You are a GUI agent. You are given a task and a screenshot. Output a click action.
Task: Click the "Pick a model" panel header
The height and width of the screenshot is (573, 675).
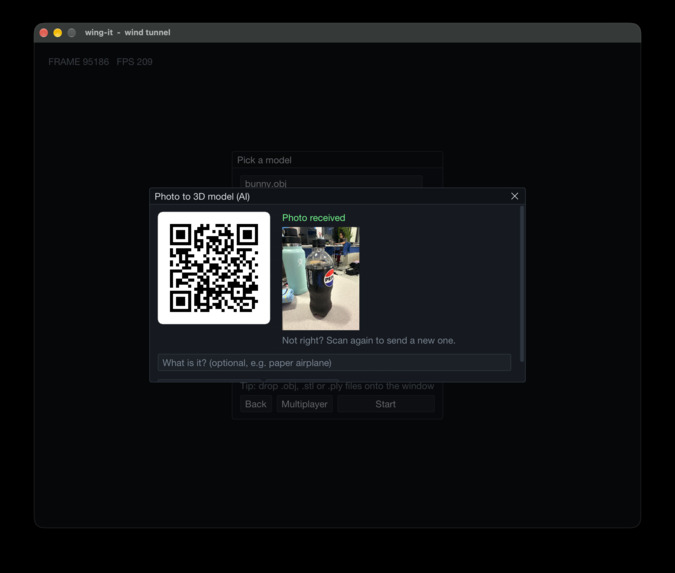338,160
